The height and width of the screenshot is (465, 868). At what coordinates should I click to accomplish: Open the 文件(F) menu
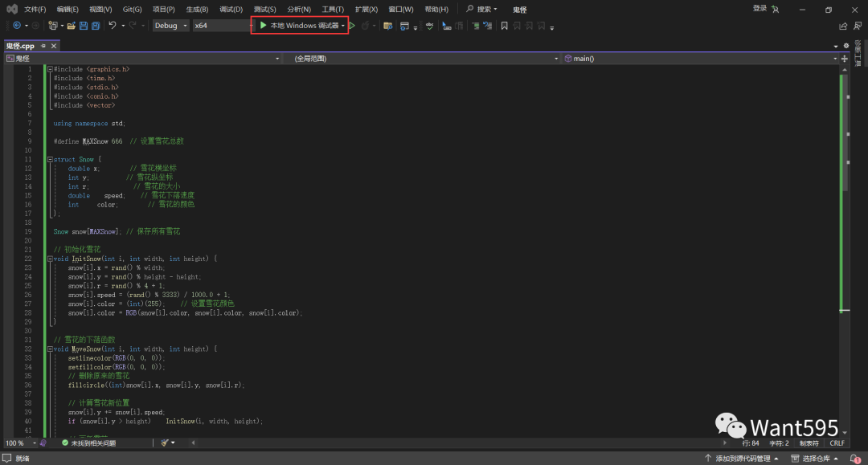pos(35,9)
